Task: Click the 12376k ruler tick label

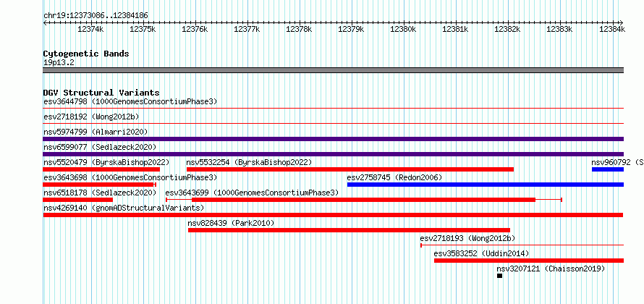Action: (x=195, y=29)
